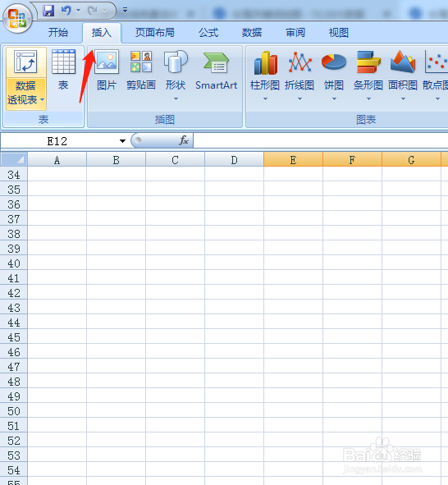The width and height of the screenshot is (448, 485).
Task: Select row 38 header
Action: (14, 234)
